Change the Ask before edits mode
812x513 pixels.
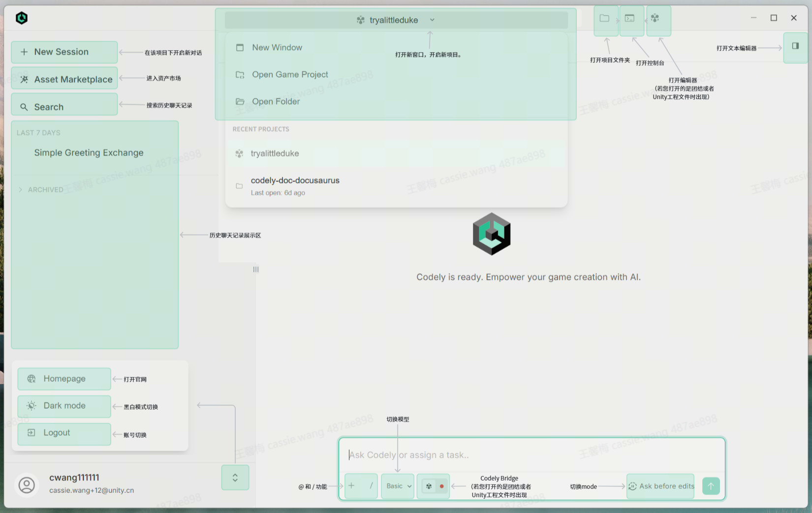coord(660,486)
